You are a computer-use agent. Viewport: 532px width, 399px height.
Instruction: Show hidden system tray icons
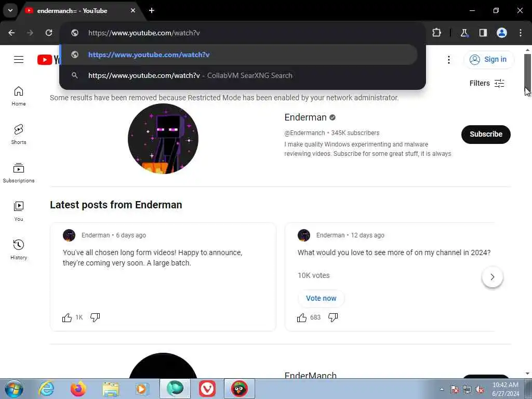tap(442, 389)
